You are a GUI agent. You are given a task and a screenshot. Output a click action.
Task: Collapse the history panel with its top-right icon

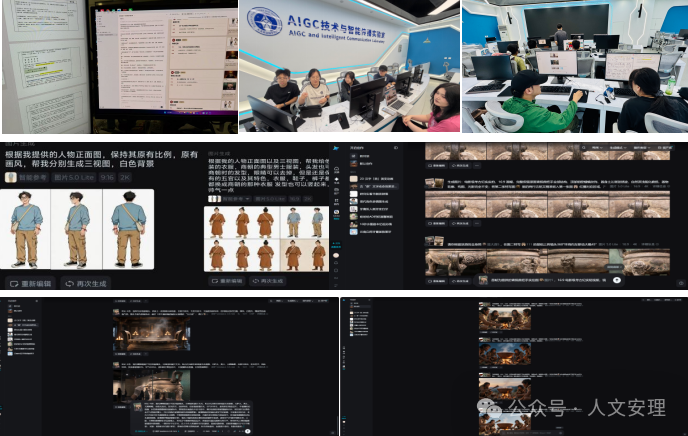click(x=396, y=148)
